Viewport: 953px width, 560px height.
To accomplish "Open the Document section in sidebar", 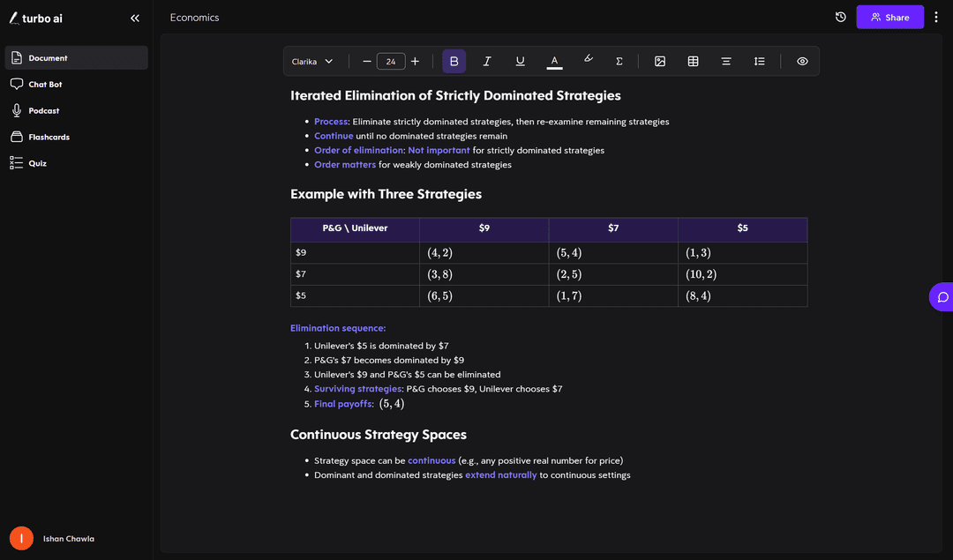I will click(x=77, y=57).
